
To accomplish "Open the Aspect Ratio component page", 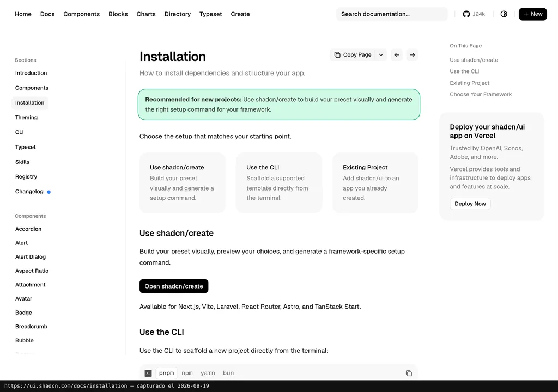I will (x=32, y=271).
